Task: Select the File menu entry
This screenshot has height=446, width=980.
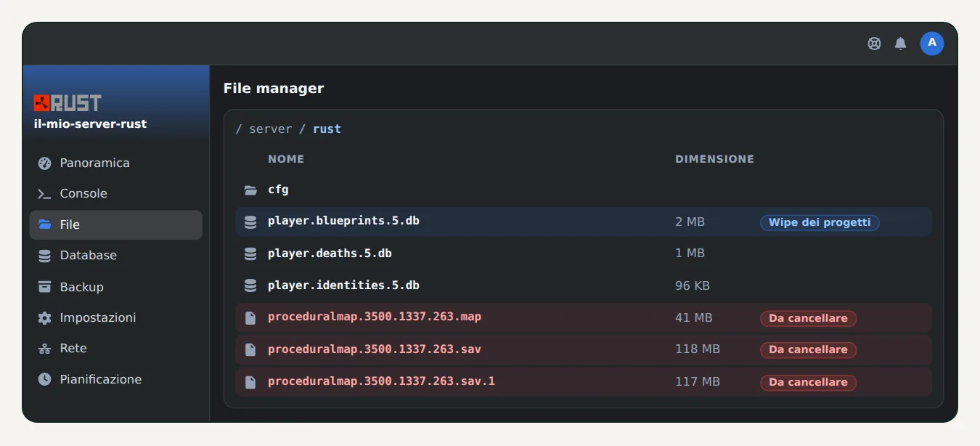Action: point(116,224)
